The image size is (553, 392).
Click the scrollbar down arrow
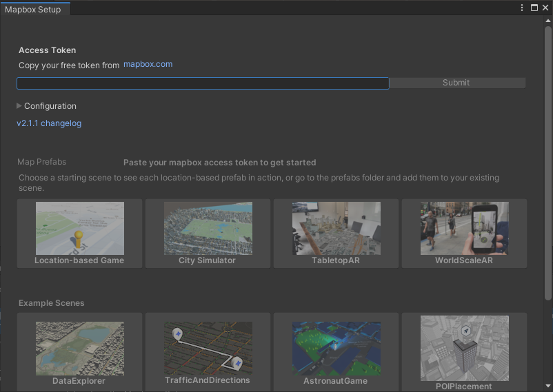pyautogui.click(x=548, y=386)
